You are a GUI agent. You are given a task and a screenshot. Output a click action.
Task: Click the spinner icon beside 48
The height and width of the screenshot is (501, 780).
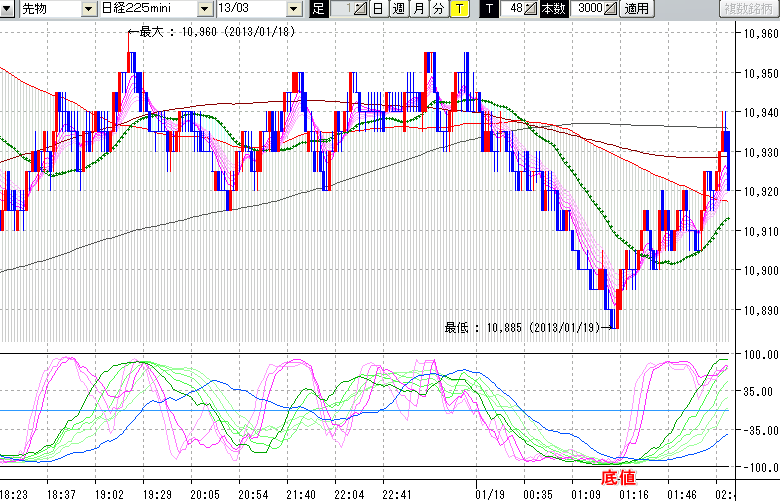pyautogui.click(x=531, y=9)
